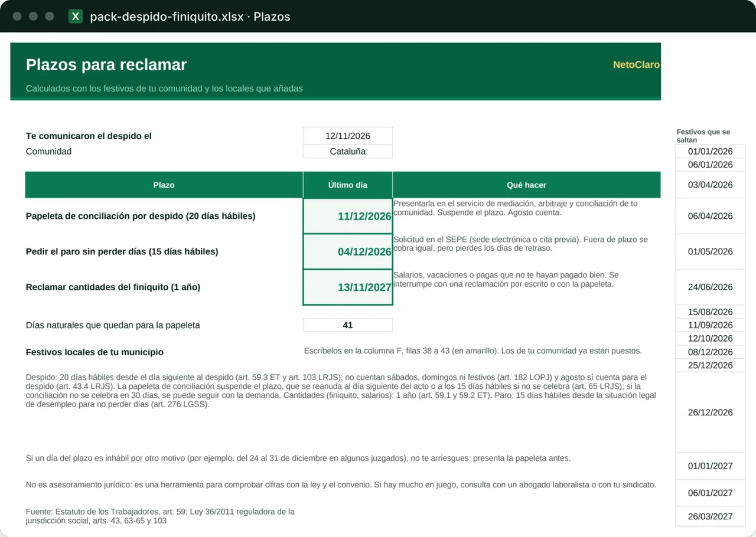This screenshot has height=537, width=756.
Task: Click the Pedir el paro sin perder días label
Action: coord(122,251)
